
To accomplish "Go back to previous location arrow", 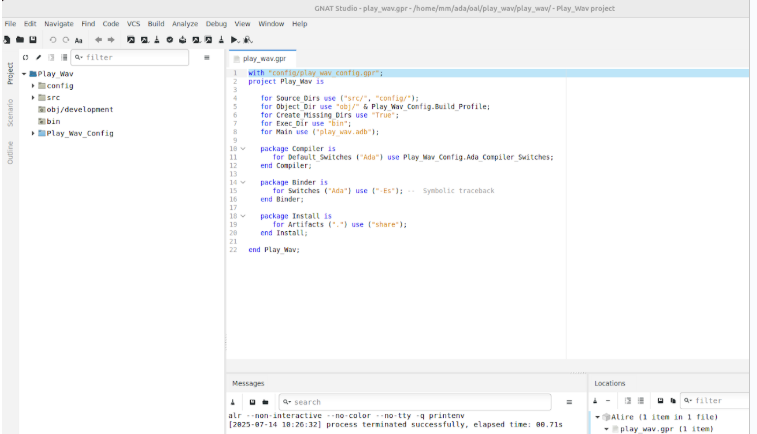I will pyautogui.click(x=98, y=40).
